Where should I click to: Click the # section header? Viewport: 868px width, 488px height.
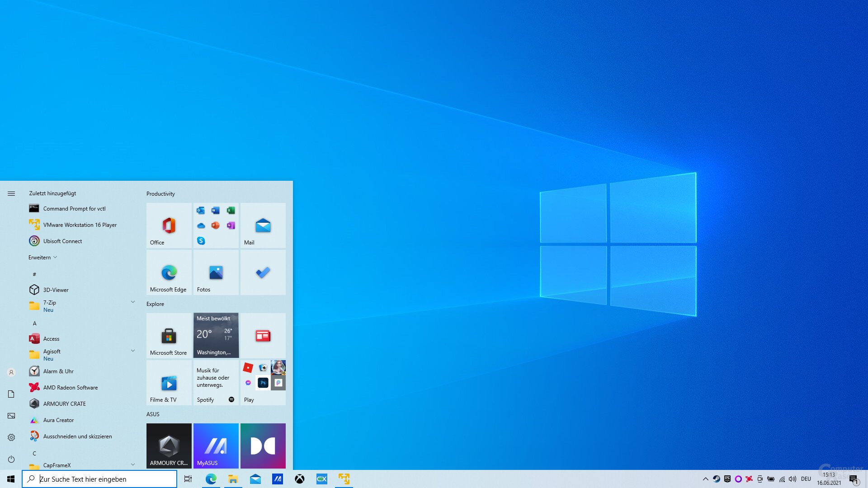34,274
